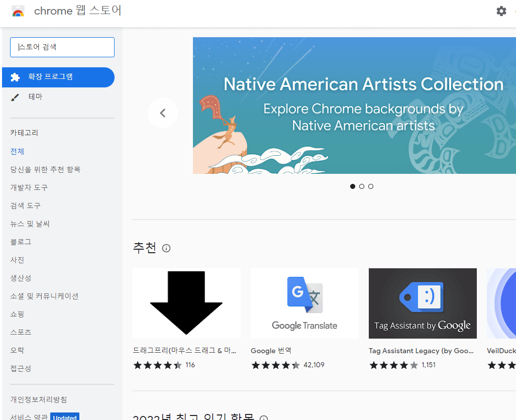Open the 사진 category
Screen dimensions: 516x420
pos(17,260)
